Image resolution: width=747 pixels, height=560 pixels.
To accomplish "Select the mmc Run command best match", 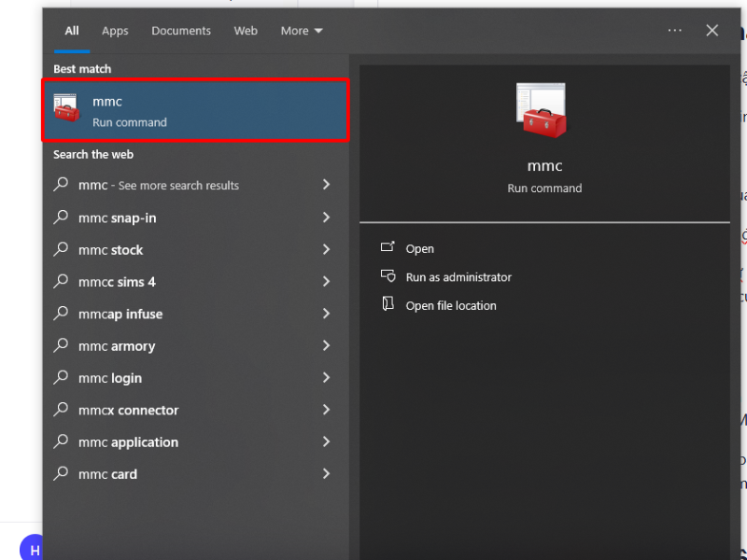I will click(195, 110).
